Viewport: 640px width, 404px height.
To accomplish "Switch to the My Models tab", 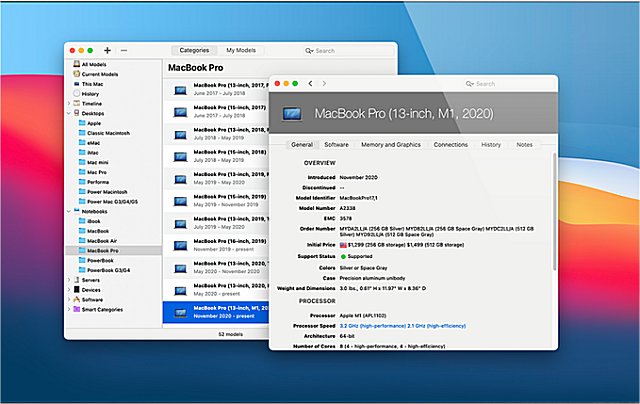I will click(x=241, y=50).
